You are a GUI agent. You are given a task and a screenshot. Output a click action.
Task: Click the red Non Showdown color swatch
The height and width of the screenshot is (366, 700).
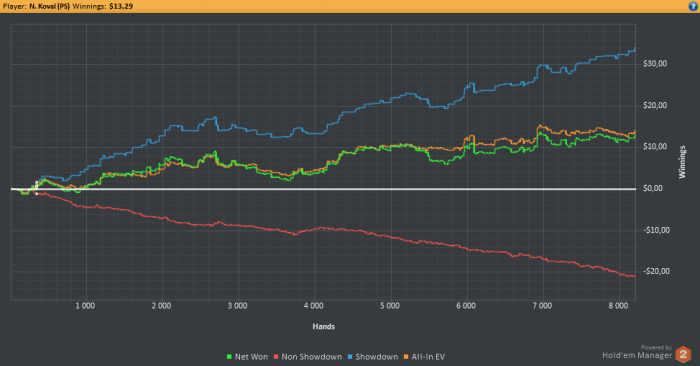tap(276, 357)
